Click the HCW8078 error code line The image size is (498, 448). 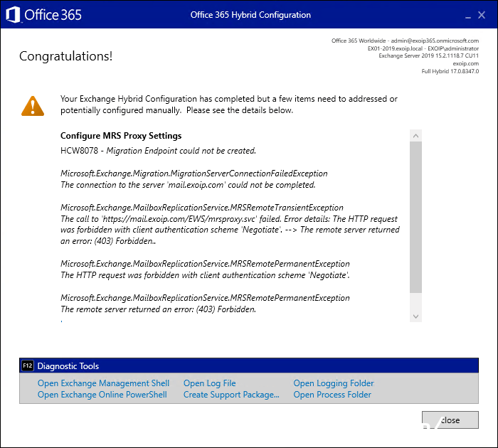tap(158, 151)
